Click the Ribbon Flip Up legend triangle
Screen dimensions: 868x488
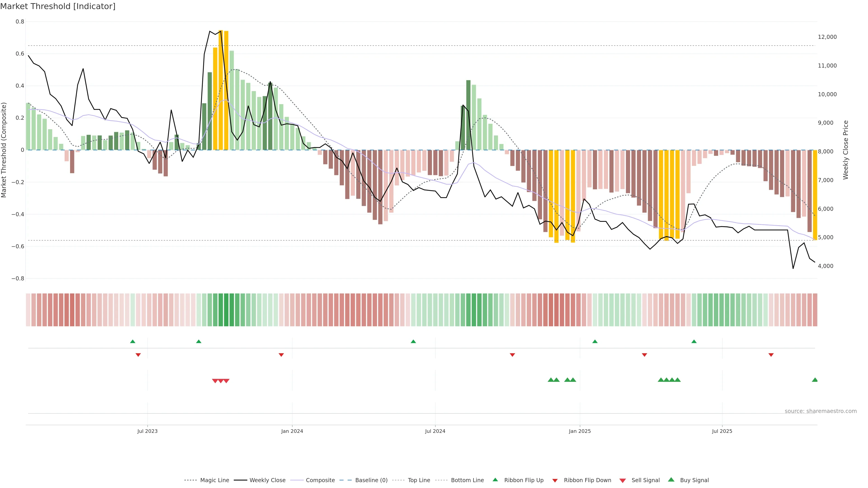tap(495, 480)
